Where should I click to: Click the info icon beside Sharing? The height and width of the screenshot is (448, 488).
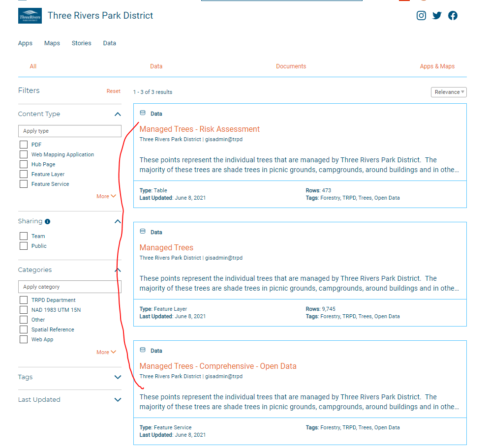click(47, 221)
